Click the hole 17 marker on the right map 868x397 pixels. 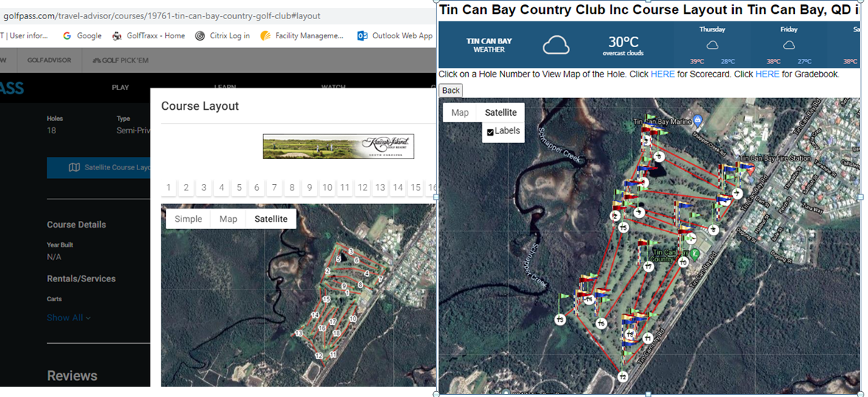[648, 267]
